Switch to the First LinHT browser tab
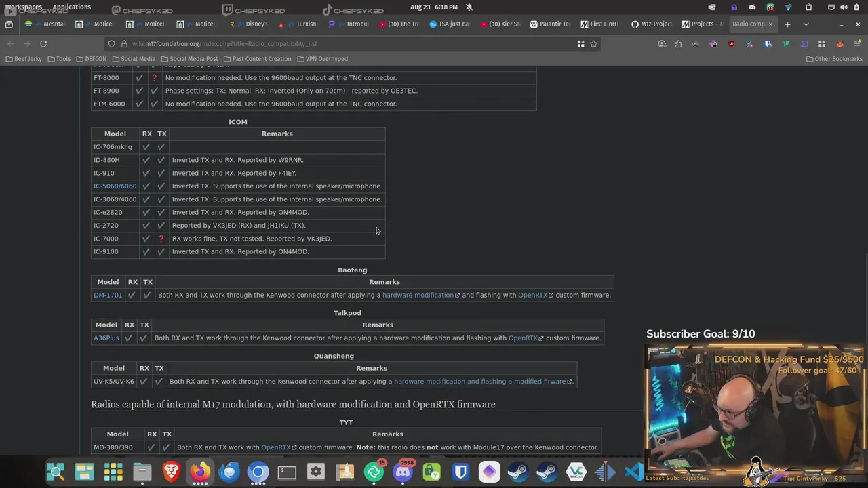868x488 pixels. click(x=600, y=24)
